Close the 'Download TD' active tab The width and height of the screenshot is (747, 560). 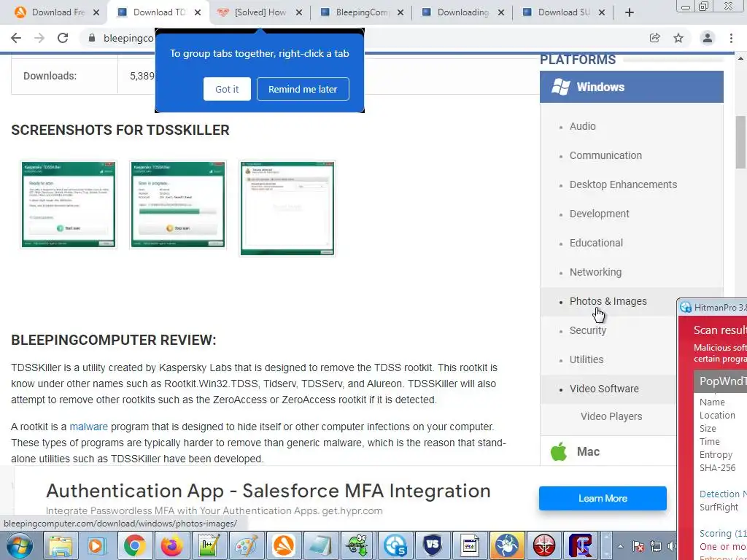pyautogui.click(x=198, y=13)
